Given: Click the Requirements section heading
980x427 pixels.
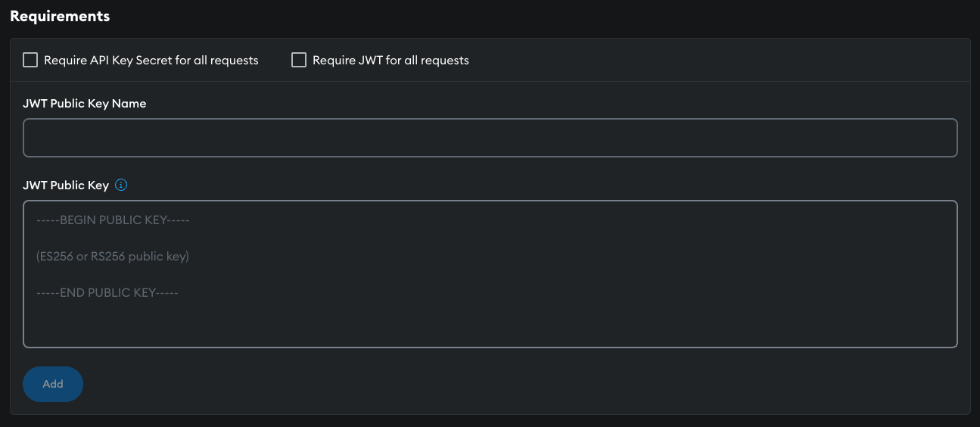Looking at the screenshot, I should click(60, 16).
